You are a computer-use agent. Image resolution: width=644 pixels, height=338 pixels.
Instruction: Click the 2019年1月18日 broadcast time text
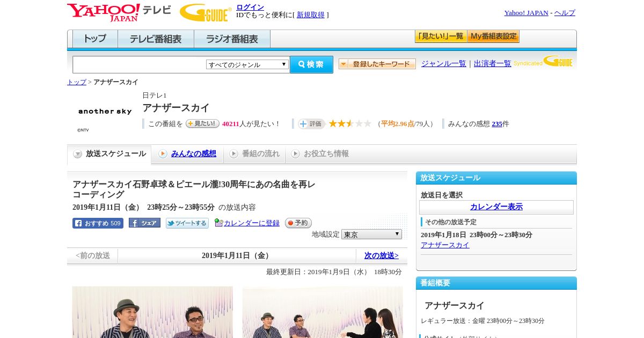[x=477, y=235]
